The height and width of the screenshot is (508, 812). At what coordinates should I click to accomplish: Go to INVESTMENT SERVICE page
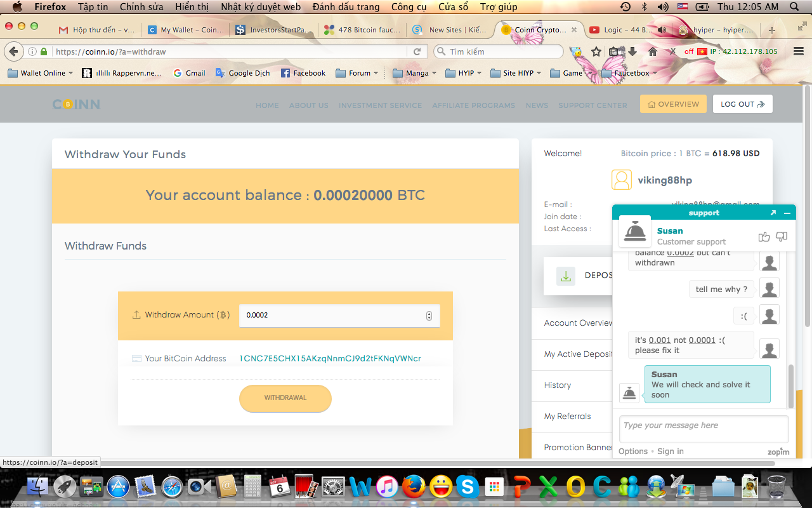click(380, 105)
